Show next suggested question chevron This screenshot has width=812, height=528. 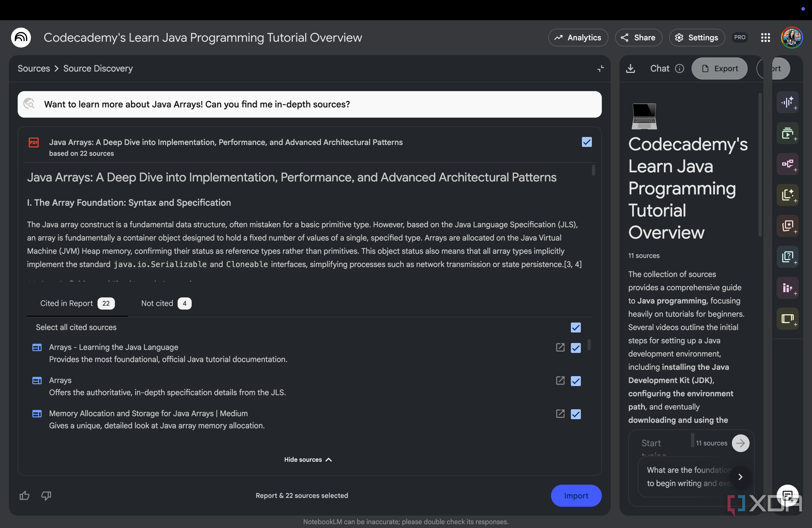point(740,477)
